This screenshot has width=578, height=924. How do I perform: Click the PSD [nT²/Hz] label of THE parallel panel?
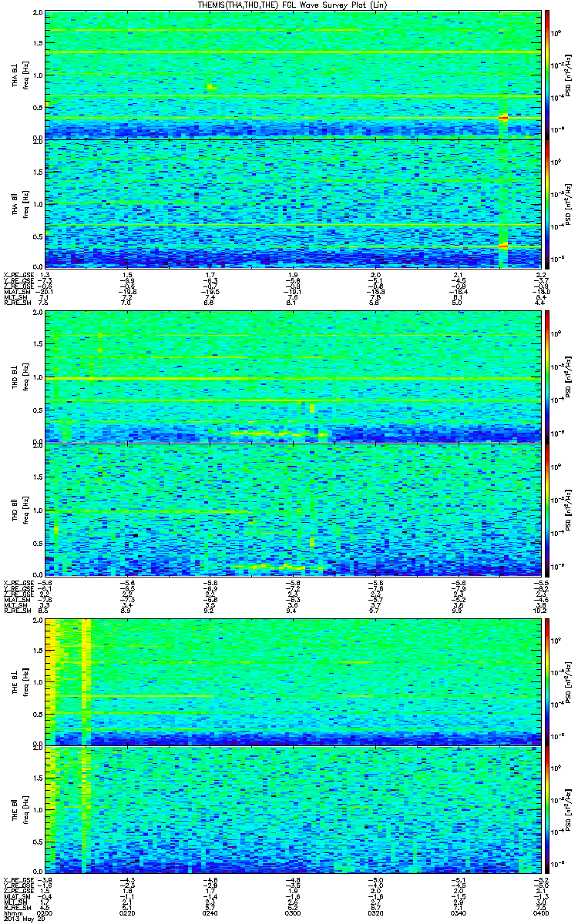(569, 809)
